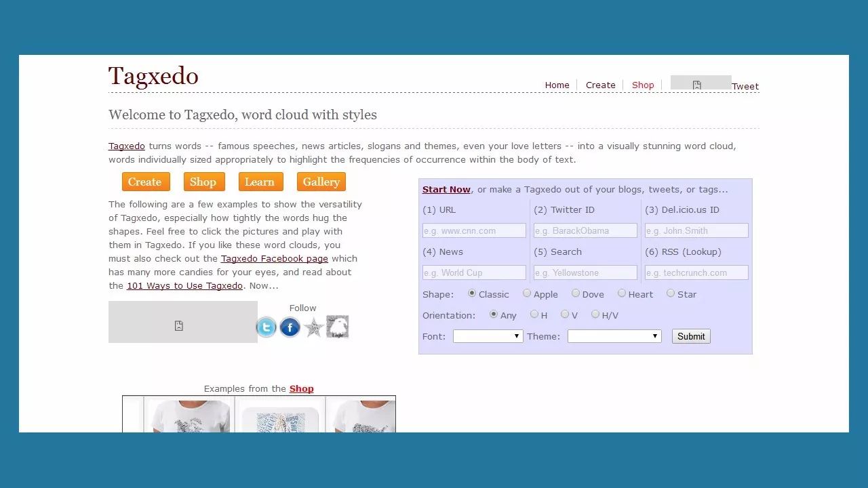Focus the Search input field

coord(585,272)
